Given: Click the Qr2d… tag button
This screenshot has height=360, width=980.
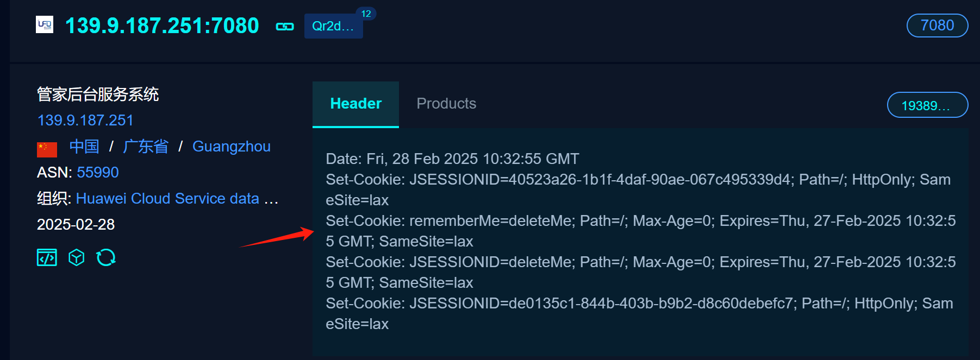Looking at the screenshot, I should (x=333, y=27).
